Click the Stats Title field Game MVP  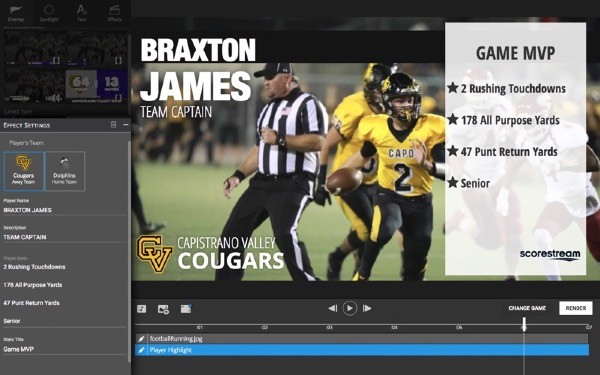(64, 349)
